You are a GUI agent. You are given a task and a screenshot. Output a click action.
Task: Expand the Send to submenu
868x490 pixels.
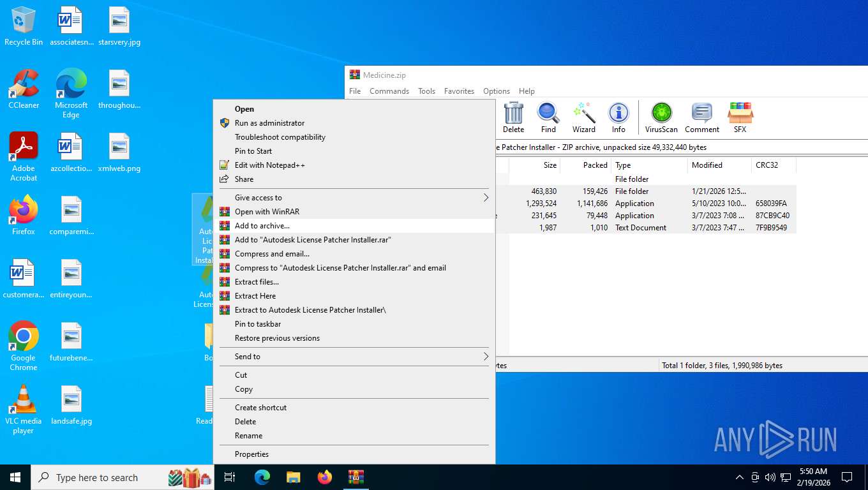point(354,357)
